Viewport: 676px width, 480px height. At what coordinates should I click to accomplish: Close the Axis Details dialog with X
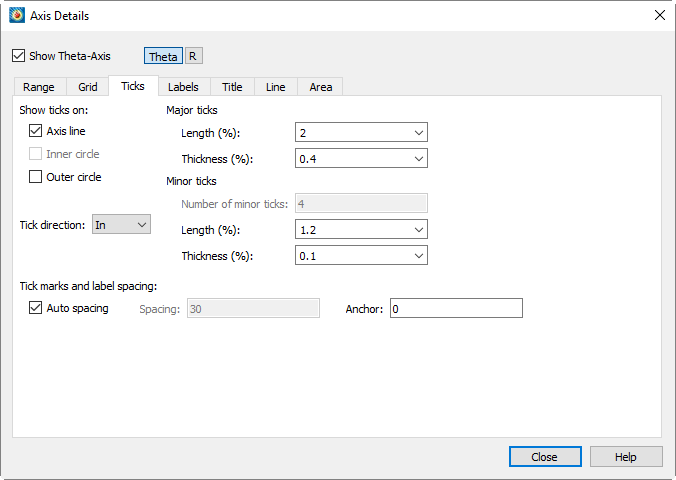(659, 15)
